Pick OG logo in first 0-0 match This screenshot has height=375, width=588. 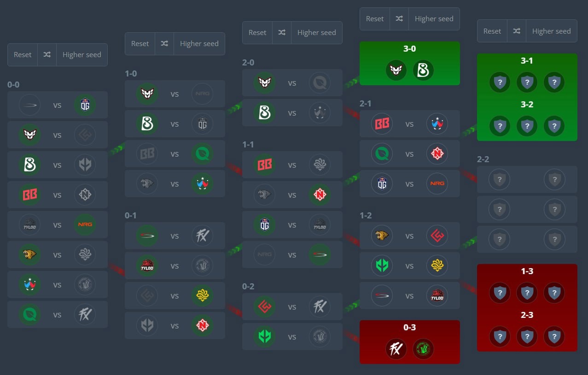[85, 105]
